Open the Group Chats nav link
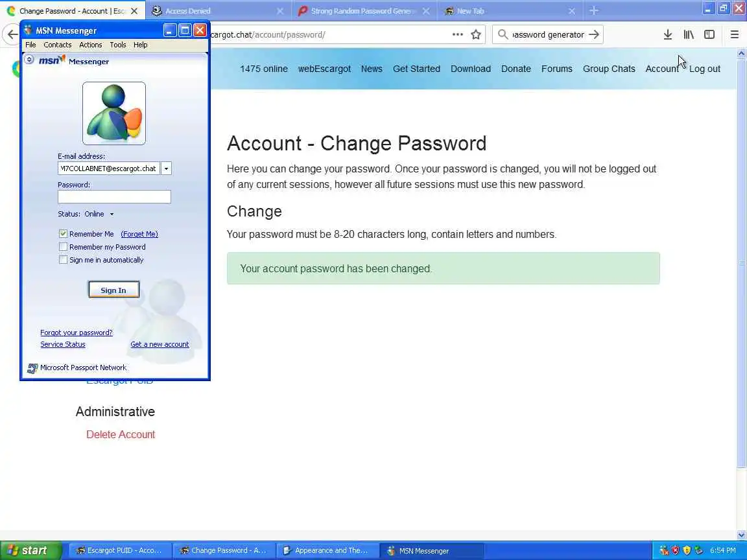This screenshot has height=560, width=747. pos(609,69)
